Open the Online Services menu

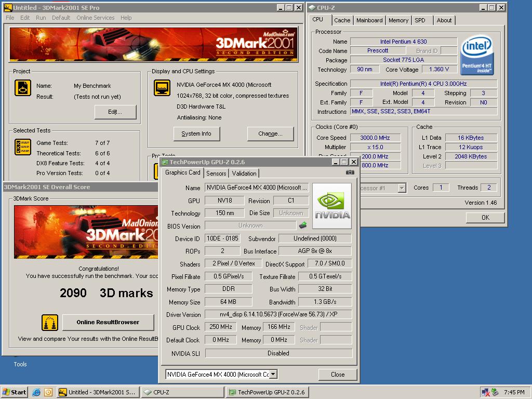click(x=96, y=18)
